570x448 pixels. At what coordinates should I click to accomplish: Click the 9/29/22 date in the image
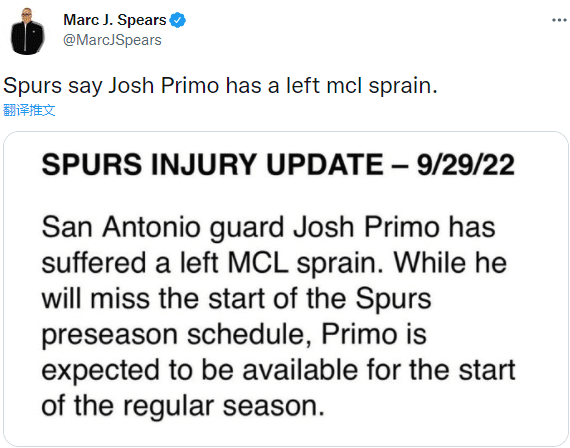coord(465,164)
